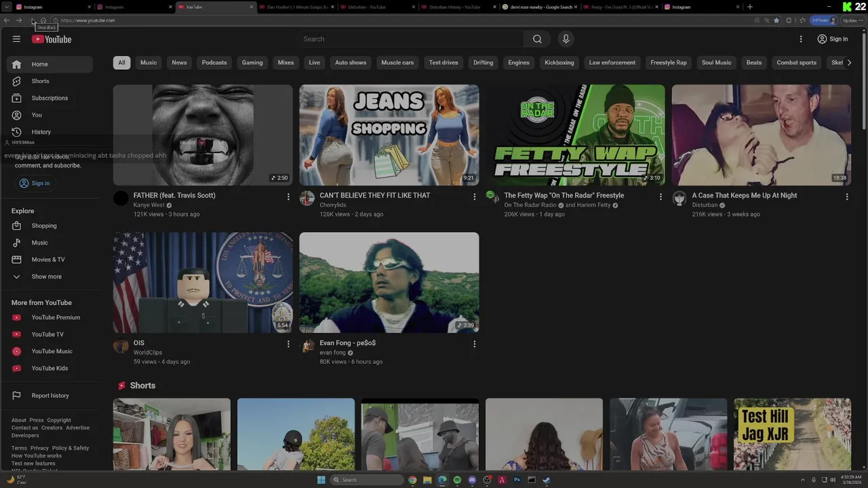
Task: Open Home in the sidebar
Action: [50, 64]
